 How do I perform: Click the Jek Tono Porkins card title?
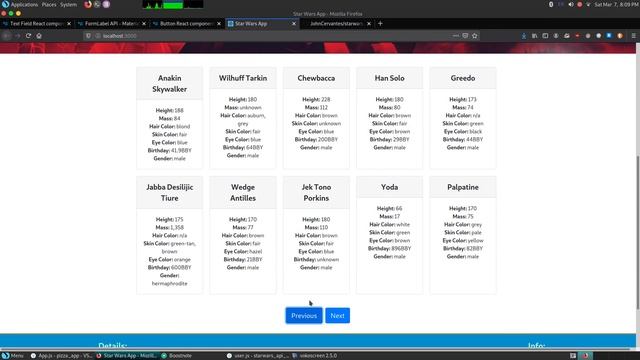[316, 192]
